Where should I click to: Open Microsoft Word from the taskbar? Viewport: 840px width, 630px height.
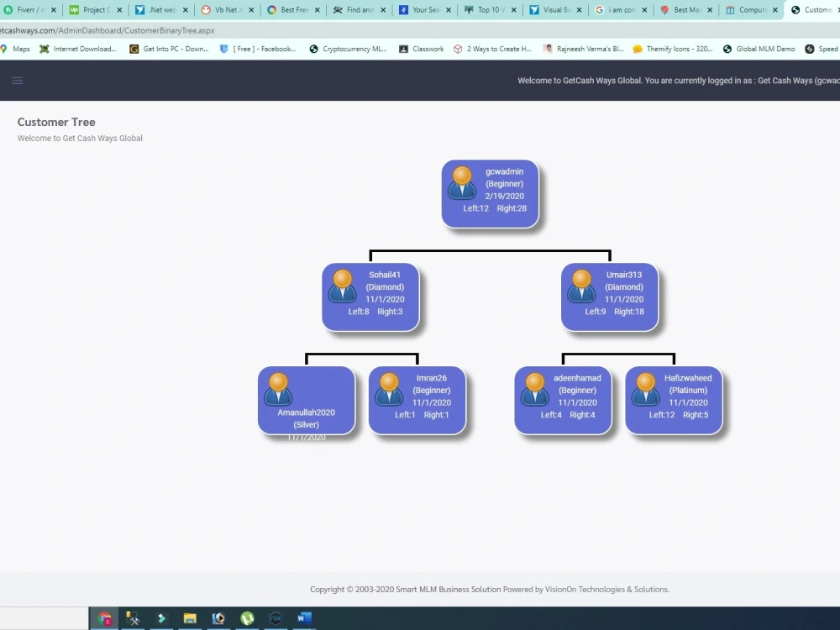304,619
